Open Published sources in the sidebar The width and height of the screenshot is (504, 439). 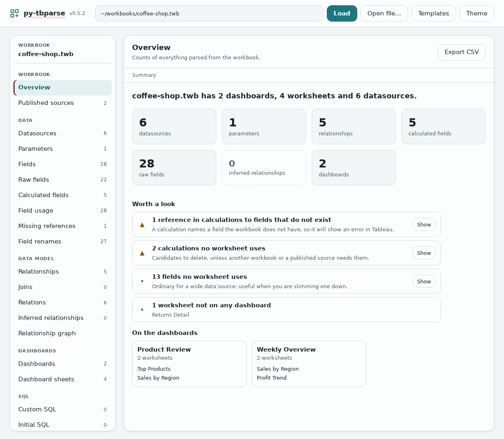(63, 103)
